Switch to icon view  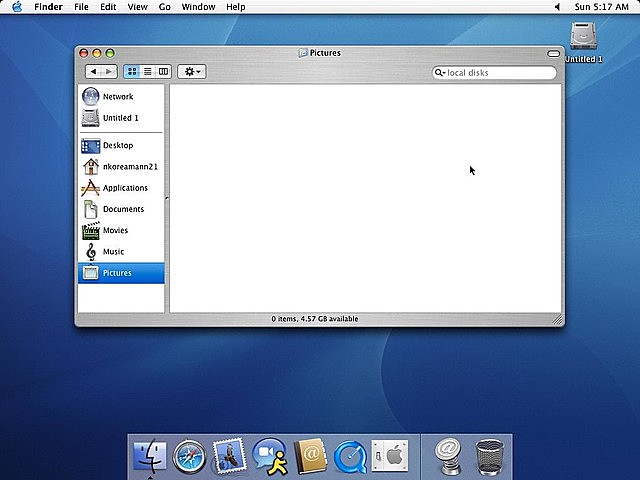(x=132, y=72)
